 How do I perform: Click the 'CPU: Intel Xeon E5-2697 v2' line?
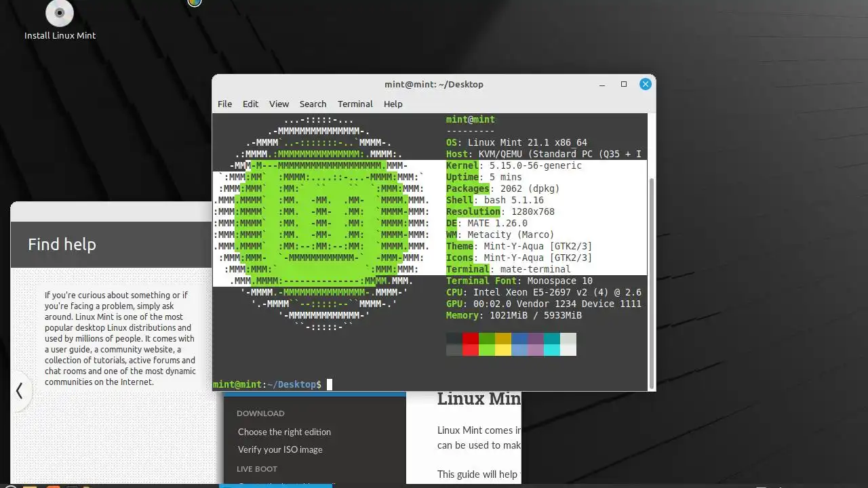point(544,292)
